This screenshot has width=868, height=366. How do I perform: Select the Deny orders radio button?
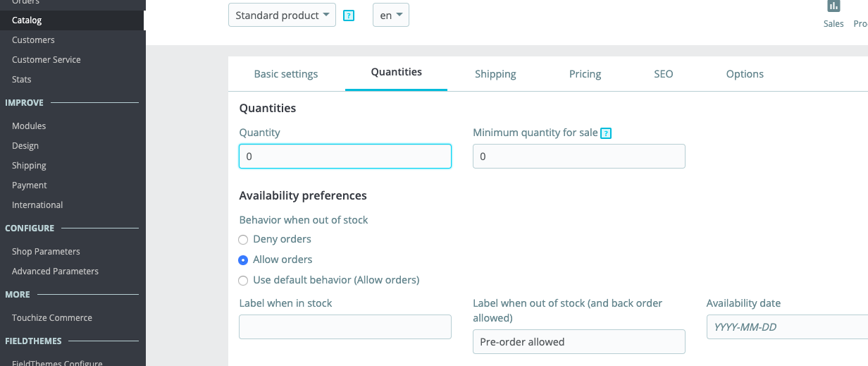pyautogui.click(x=243, y=240)
